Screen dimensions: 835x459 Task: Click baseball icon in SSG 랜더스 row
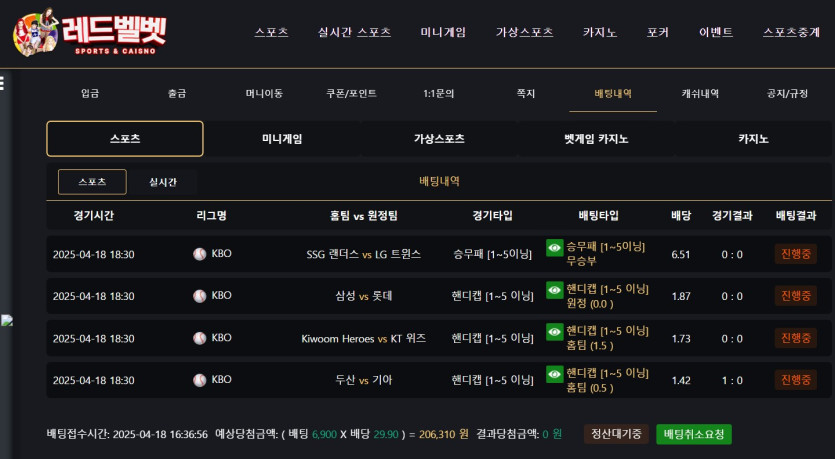pos(199,254)
